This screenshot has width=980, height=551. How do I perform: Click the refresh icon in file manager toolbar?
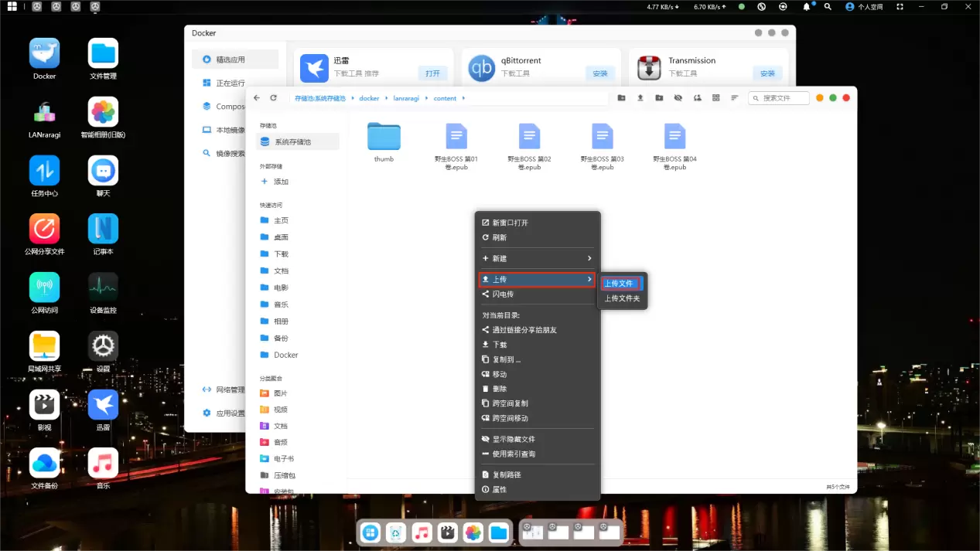(273, 98)
